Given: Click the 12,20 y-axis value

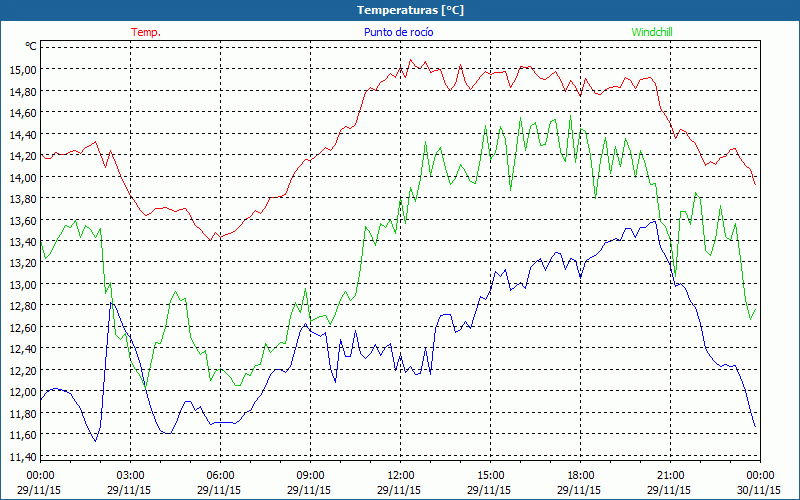Looking at the screenshot, I should coord(23,370).
